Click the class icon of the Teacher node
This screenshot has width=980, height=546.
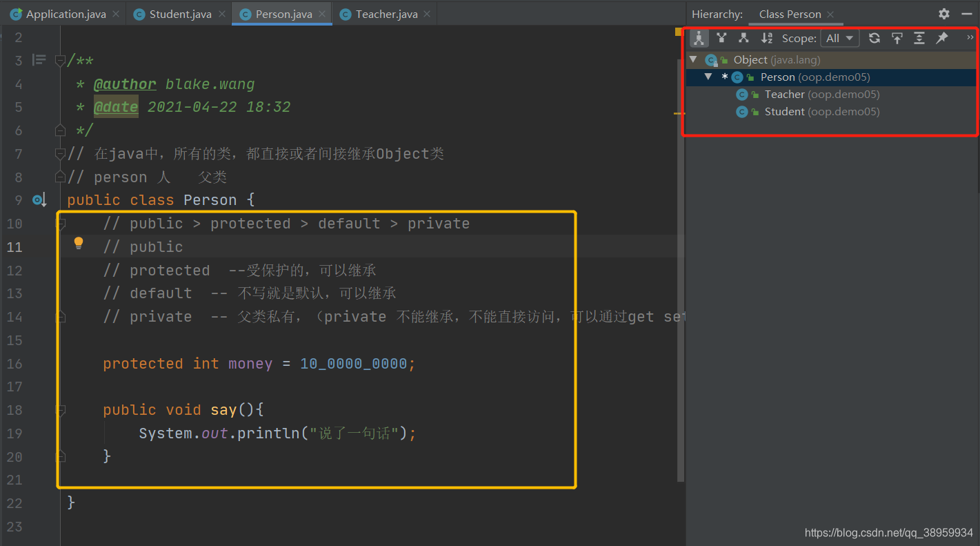742,95
